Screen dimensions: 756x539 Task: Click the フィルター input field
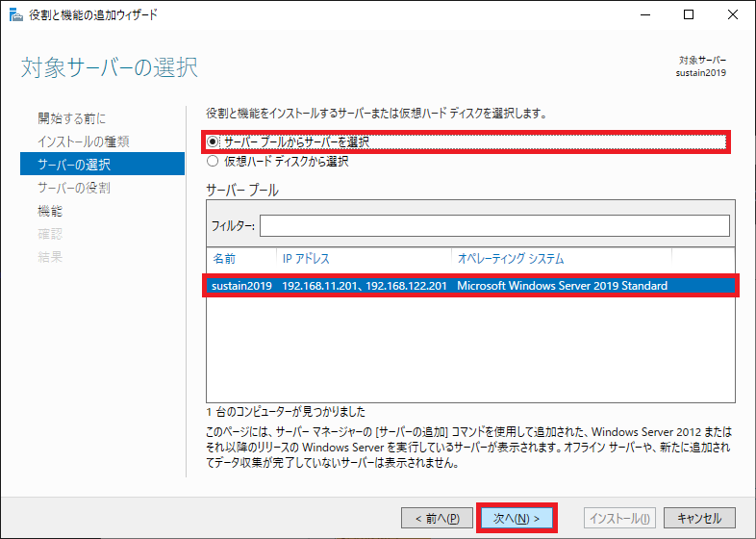494,226
